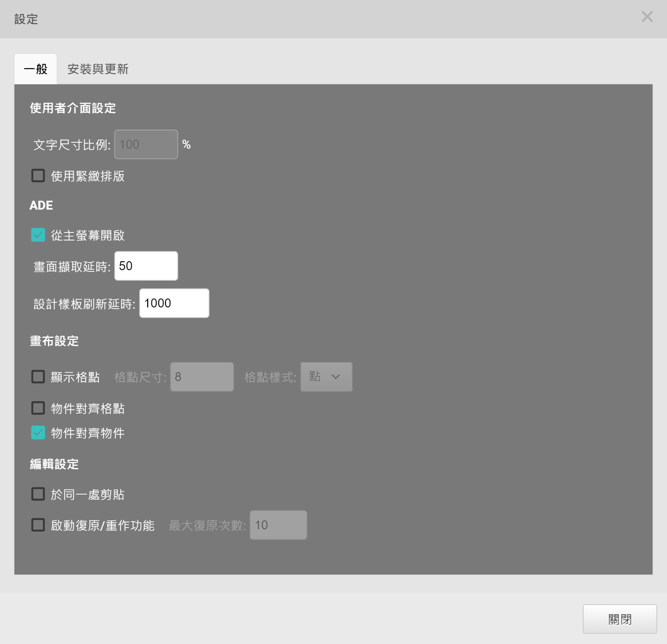This screenshot has width=667, height=644.
Task: Click the 文字尺寸比例 input field
Action: 146,144
